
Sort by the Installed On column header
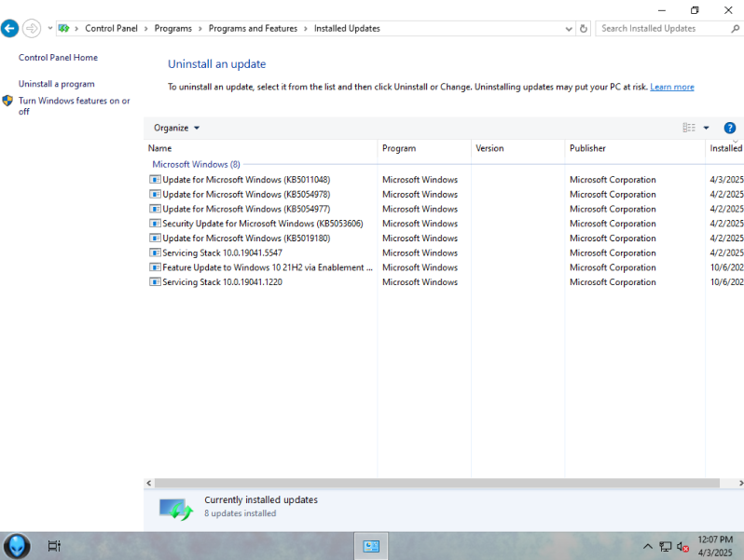coord(724,148)
